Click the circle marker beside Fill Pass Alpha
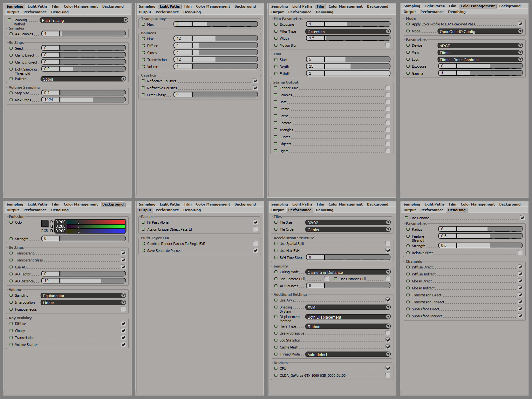The image size is (532, 399). tap(143, 222)
